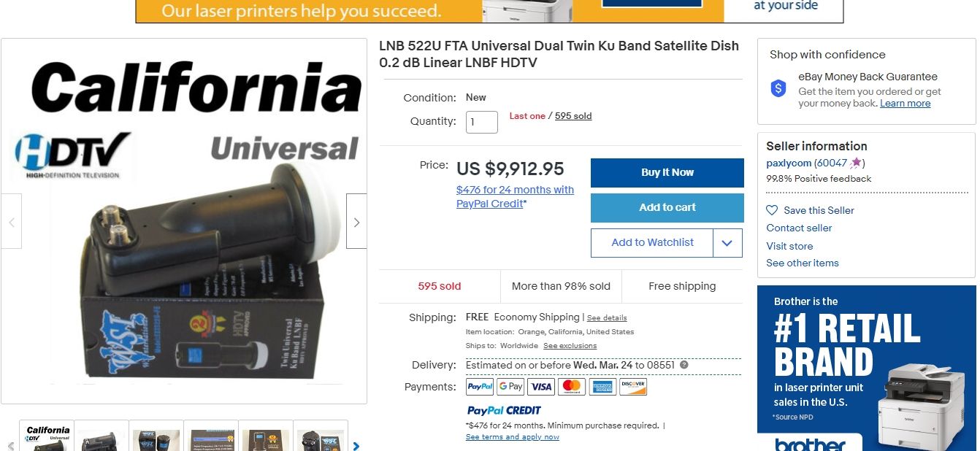Click the Add to Watchlist button
Screen dimensions: 980x451
point(652,243)
